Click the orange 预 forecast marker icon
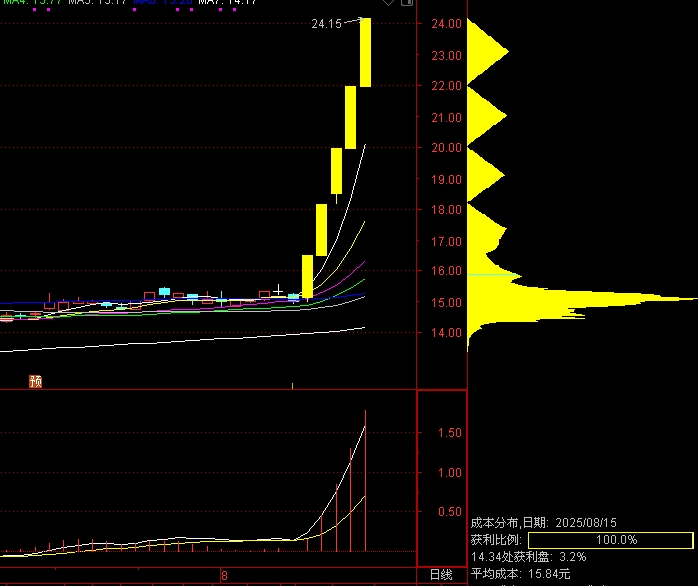Viewport: 698px width, 586px height. 36,381
